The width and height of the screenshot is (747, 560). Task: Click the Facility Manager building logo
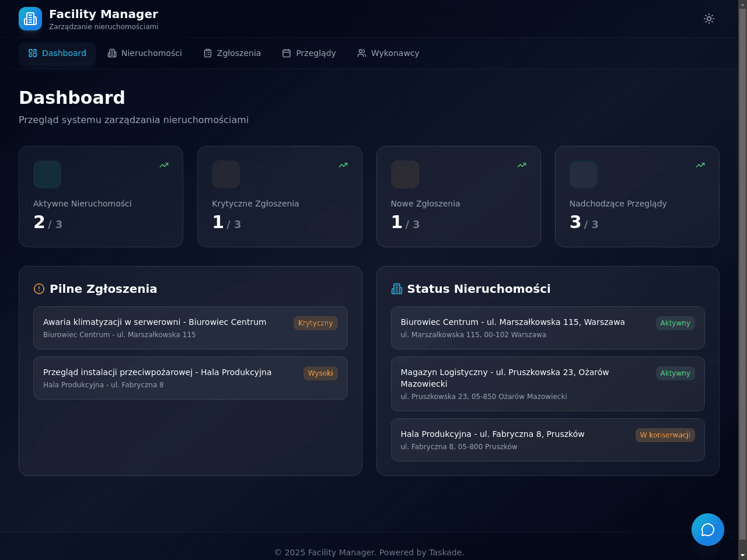30,19
